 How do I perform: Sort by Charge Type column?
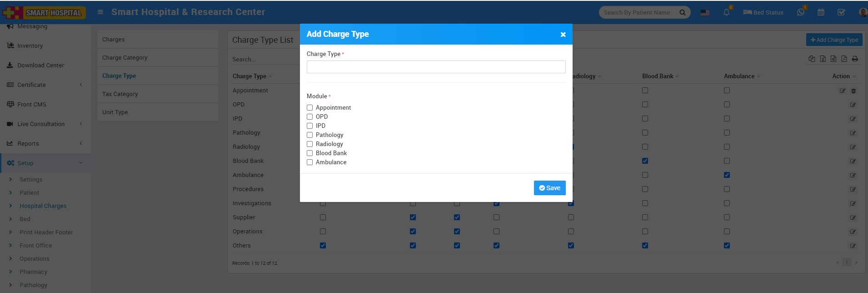pos(252,76)
